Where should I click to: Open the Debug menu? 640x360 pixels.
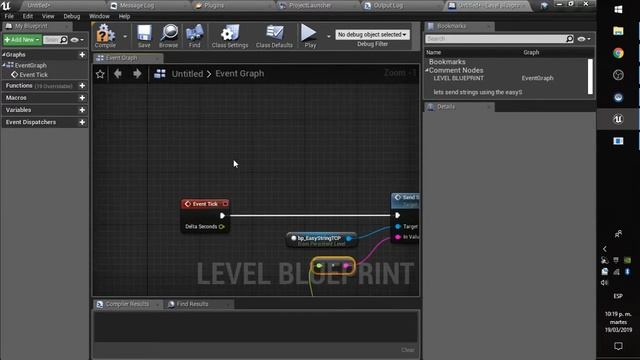click(x=72, y=16)
